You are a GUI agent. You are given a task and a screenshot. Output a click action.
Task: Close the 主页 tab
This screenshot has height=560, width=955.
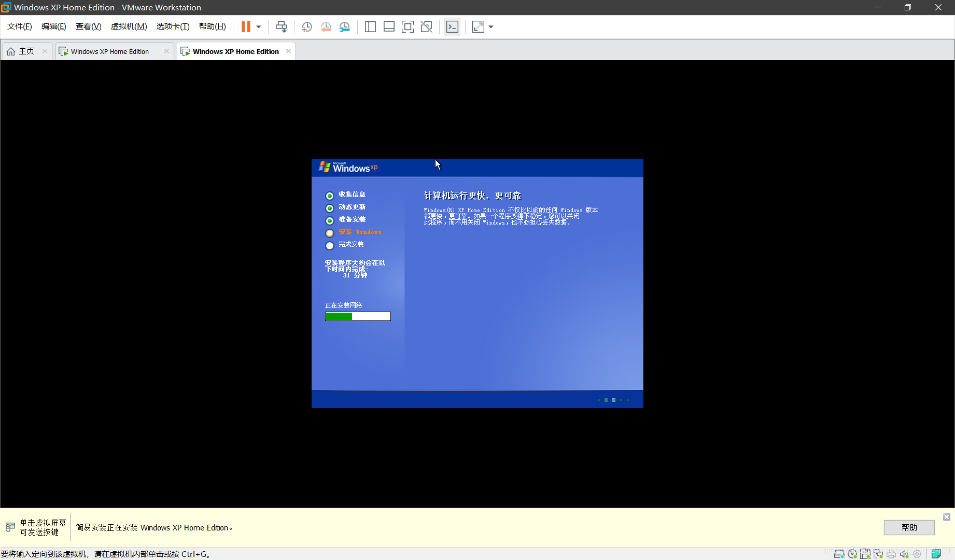click(45, 51)
